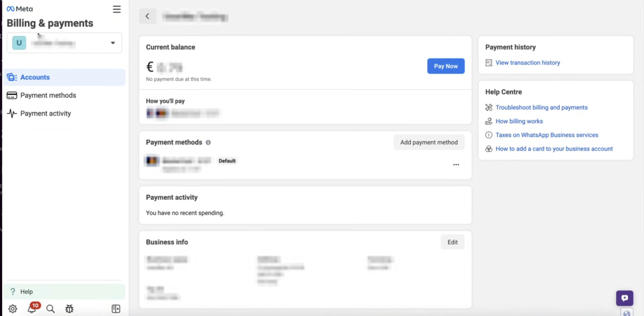
Task: Click the info icon beside Payment methods
Action: point(208,142)
